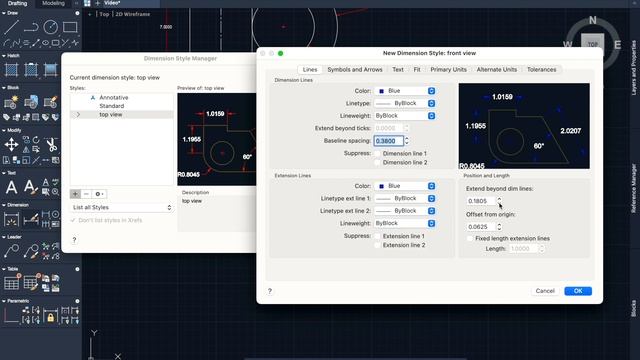
Task: Open the Linetype ext line 2 dropdown
Action: tap(404, 211)
